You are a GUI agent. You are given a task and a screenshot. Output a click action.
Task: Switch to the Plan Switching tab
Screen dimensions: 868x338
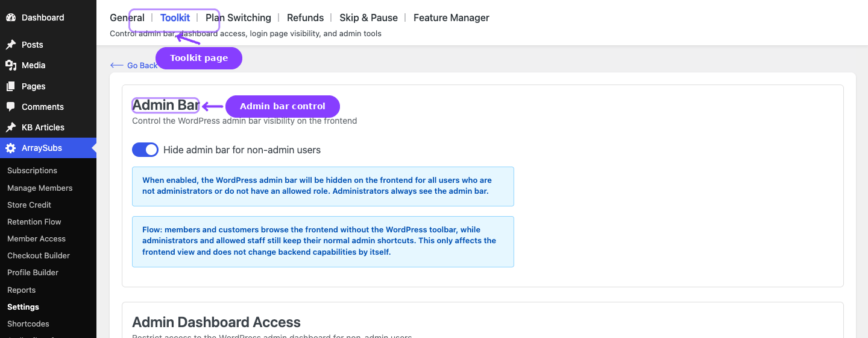pyautogui.click(x=238, y=18)
